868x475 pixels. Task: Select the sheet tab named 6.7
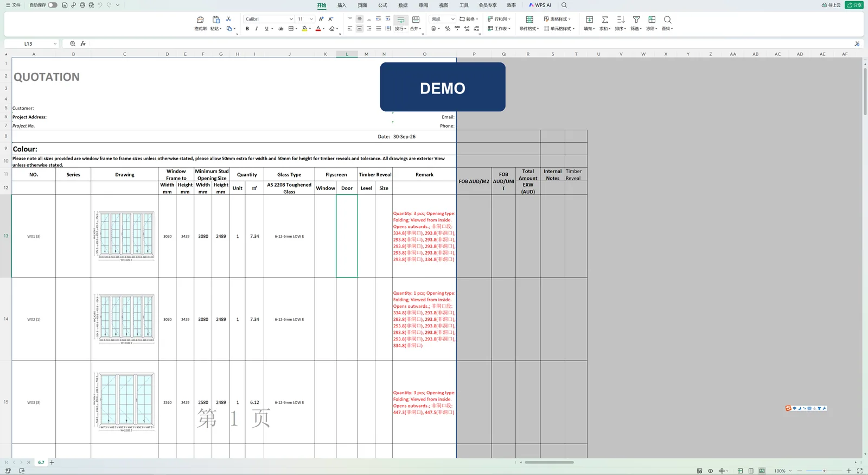pos(41,463)
